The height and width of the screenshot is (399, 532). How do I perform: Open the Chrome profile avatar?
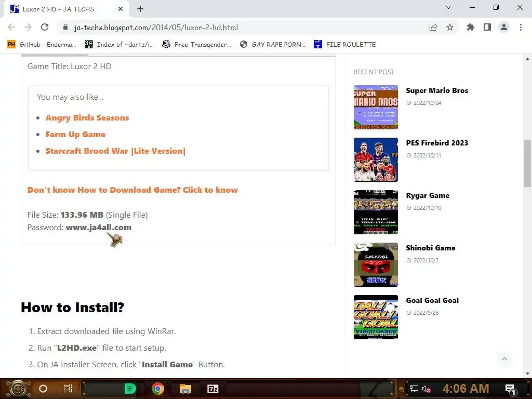[x=504, y=27]
